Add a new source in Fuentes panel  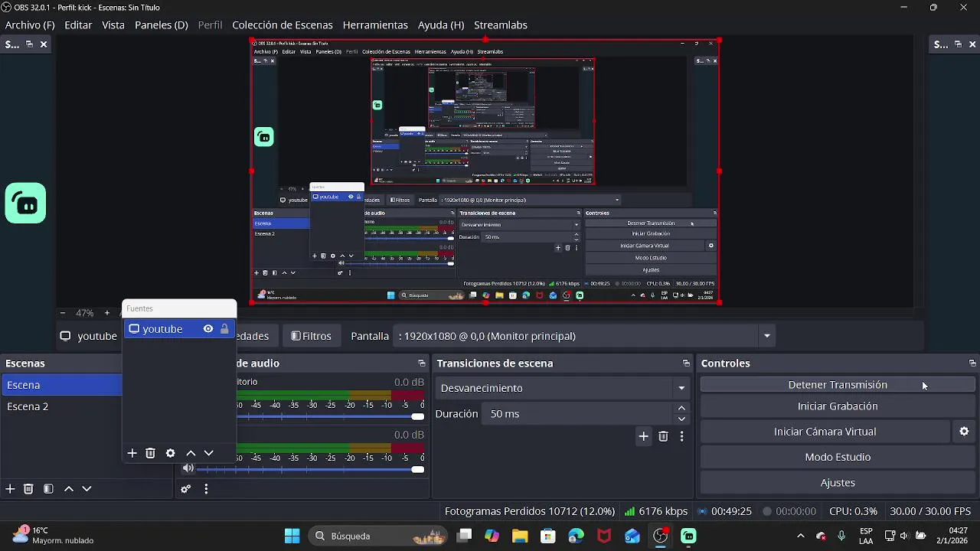click(x=132, y=453)
